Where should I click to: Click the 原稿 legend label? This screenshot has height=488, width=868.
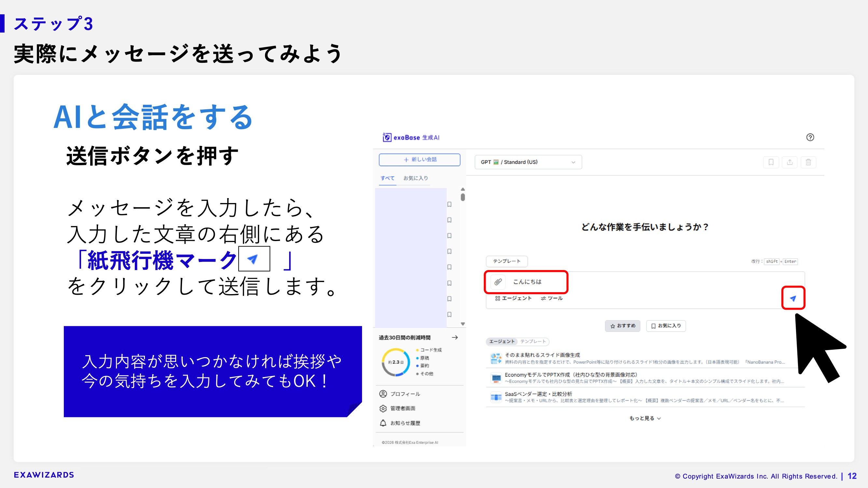425,358
